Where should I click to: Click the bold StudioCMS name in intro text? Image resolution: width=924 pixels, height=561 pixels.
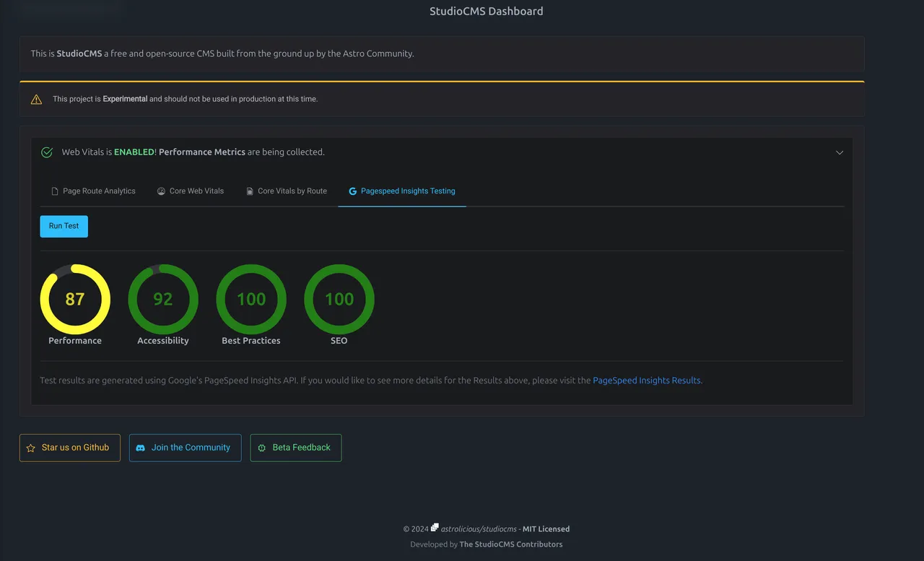pyautogui.click(x=79, y=53)
